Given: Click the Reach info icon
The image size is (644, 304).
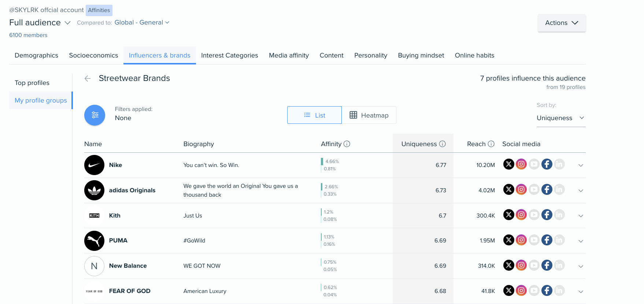Looking at the screenshot, I should pyautogui.click(x=491, y=144).
